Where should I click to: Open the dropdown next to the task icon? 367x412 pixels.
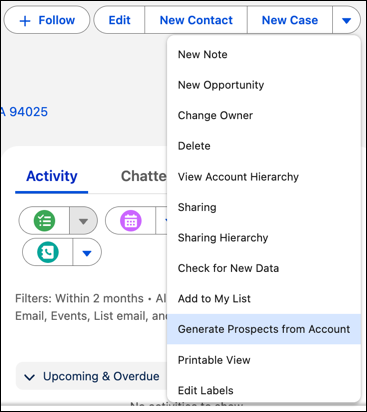(x=83, y=221)
